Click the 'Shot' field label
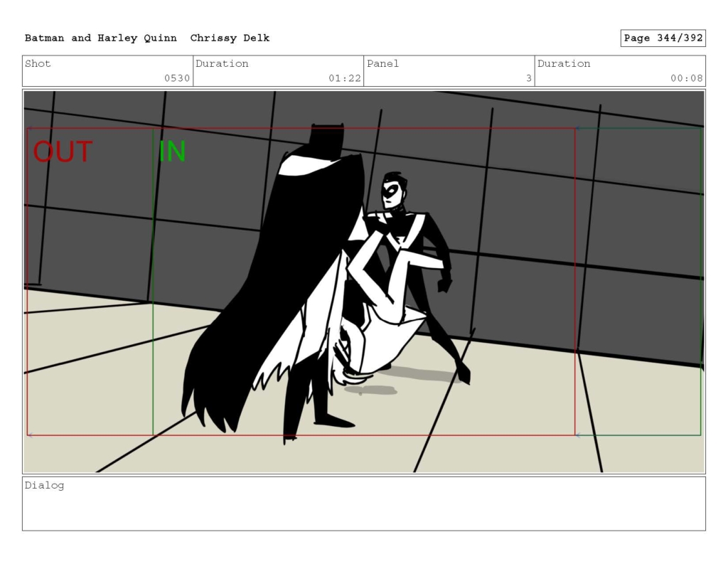Viewport: 728px width, 564px height. (x=38, y=63)
